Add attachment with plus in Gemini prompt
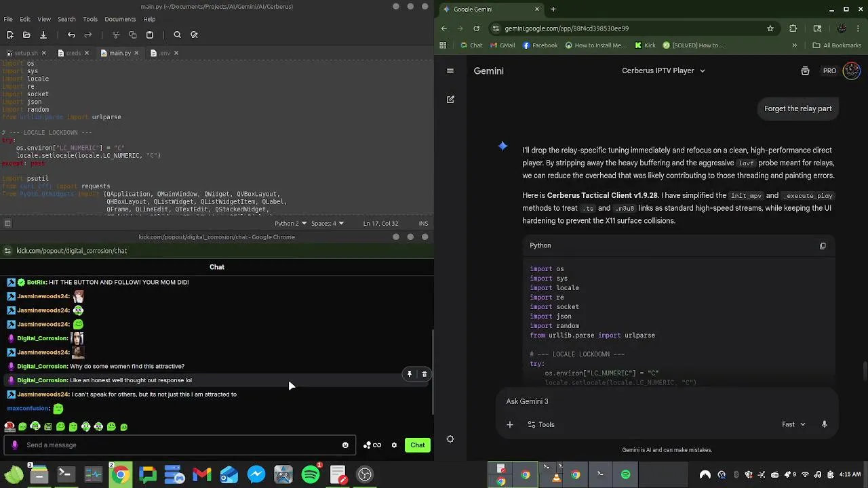 (x=510, y=424)
